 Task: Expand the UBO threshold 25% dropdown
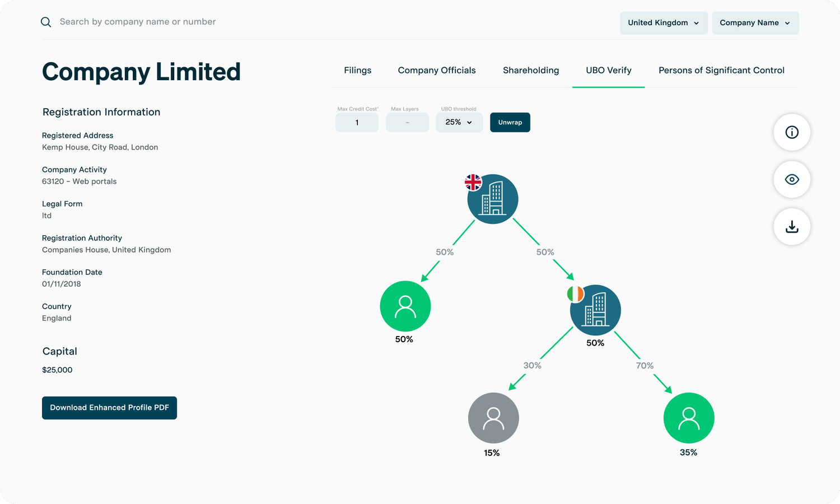click(459, 122)
